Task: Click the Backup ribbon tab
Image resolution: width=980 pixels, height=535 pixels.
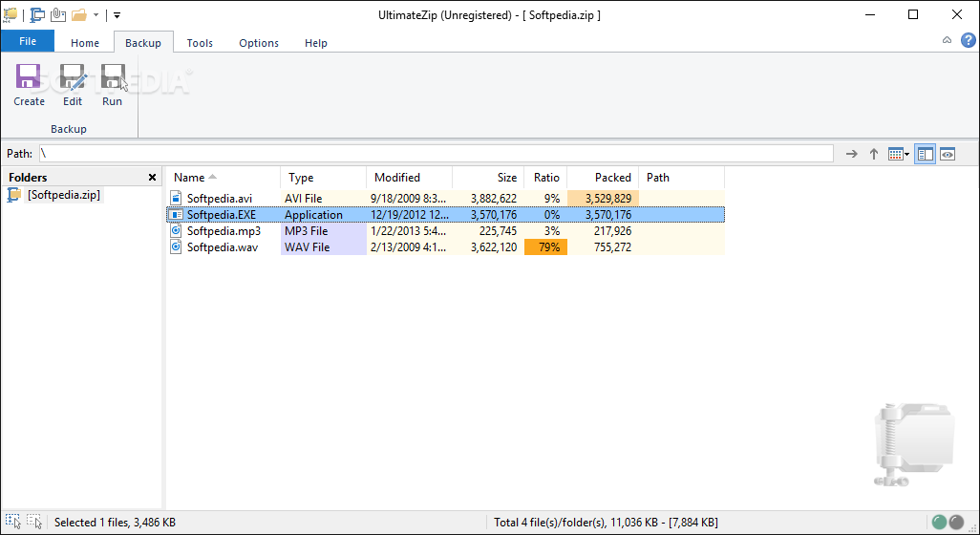Action: point(143,42)
